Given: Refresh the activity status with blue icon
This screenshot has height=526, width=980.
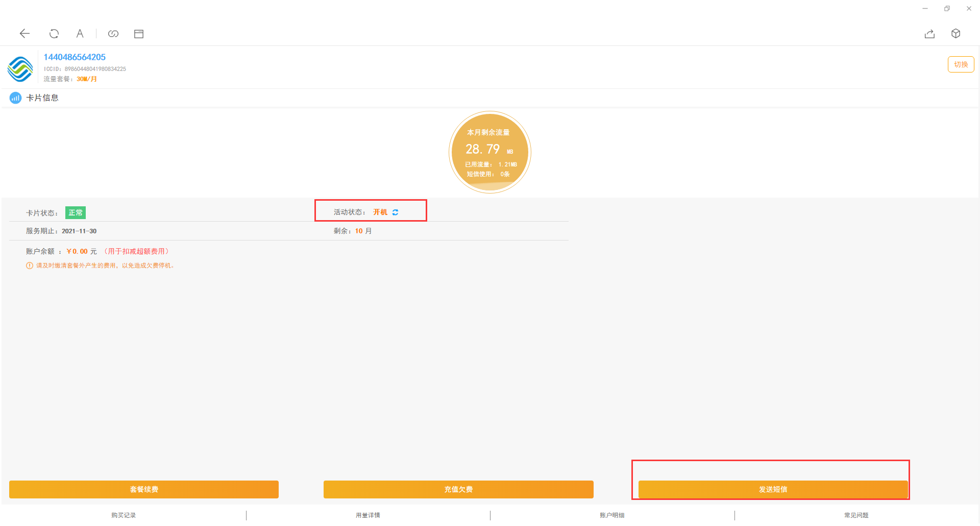Looking at the screenshot, I should tap(396, 212).
